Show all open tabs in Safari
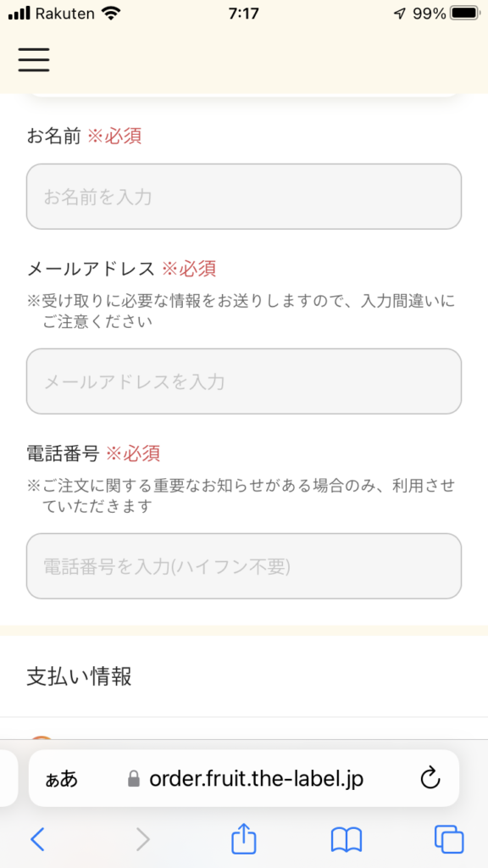The width and height of the screenshot is (488, 868). (449, 840)
